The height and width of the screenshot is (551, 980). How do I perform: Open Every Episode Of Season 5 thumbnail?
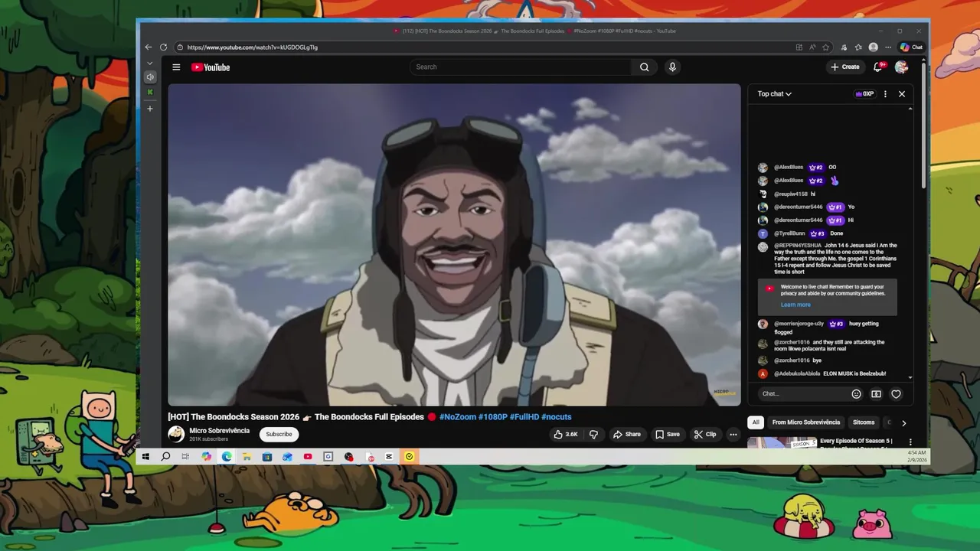click(x=782, y=443)
